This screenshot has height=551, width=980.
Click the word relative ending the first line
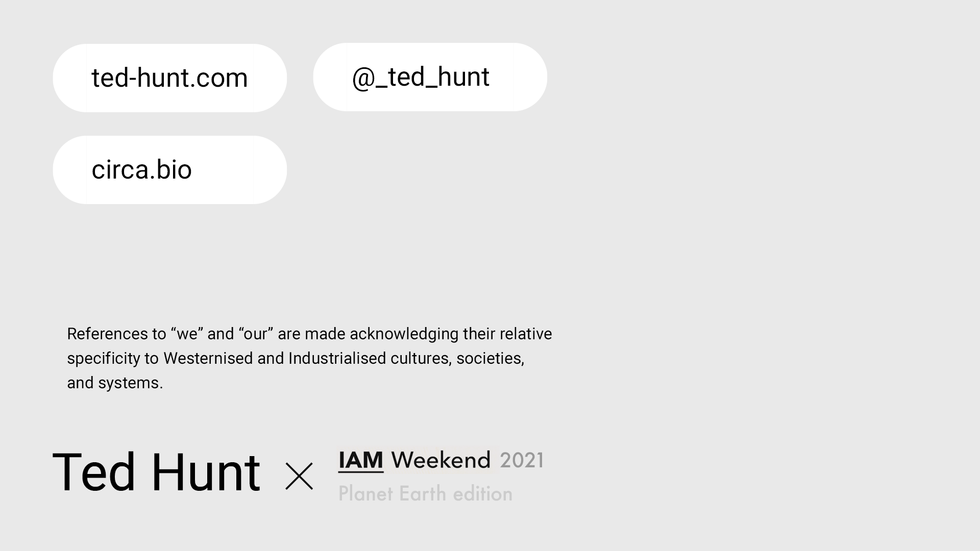[x=525, y=334]
